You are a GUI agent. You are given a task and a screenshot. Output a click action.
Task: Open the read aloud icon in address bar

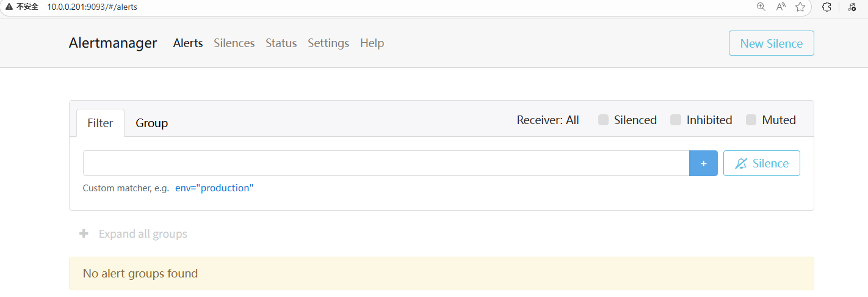(780, 7)
